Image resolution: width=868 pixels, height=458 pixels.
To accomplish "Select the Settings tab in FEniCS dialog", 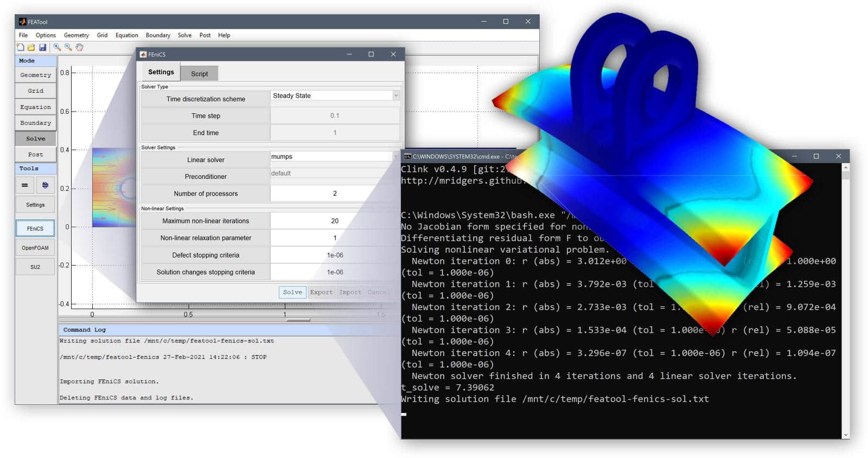I will coord(161,72).
